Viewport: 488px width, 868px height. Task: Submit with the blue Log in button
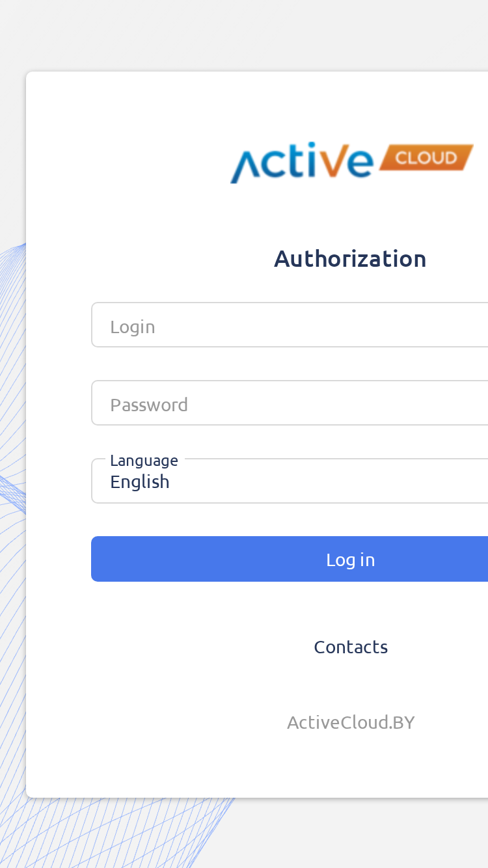[290, 559]
